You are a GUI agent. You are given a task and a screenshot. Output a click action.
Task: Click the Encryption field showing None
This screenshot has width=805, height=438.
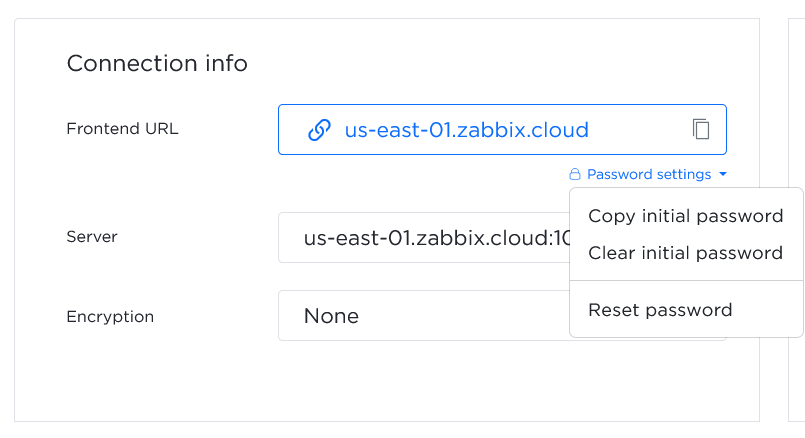422,316
